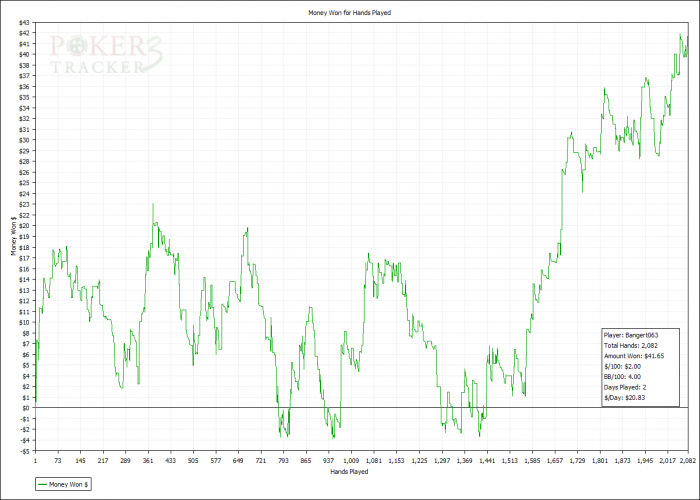Click the '289' x-axis tick label
700x500 pixels.
[x=125, y=461]
